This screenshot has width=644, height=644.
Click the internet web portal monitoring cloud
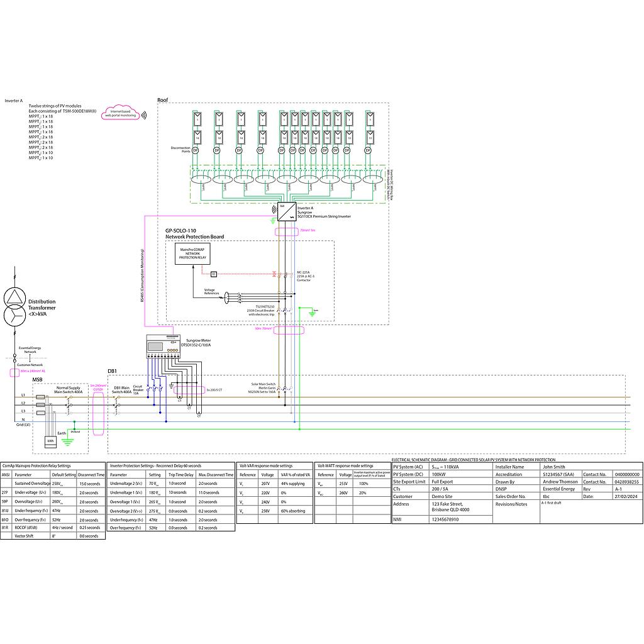click(x=120, y=113)
